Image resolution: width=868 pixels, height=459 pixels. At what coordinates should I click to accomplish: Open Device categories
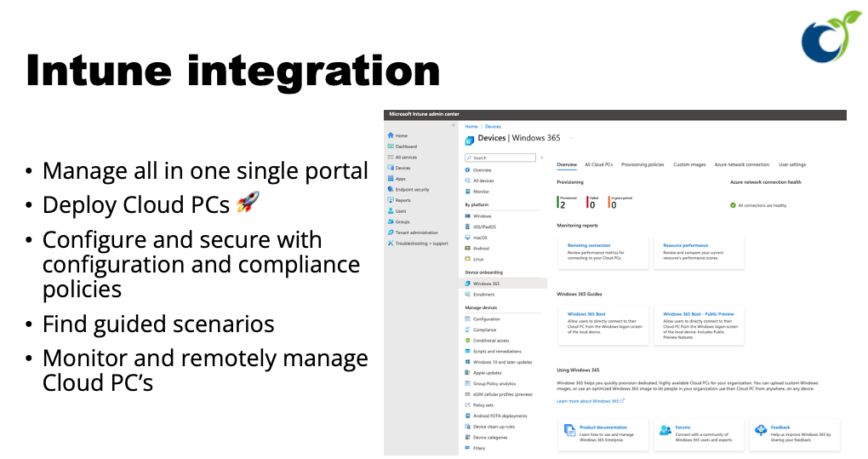(486, 438)
